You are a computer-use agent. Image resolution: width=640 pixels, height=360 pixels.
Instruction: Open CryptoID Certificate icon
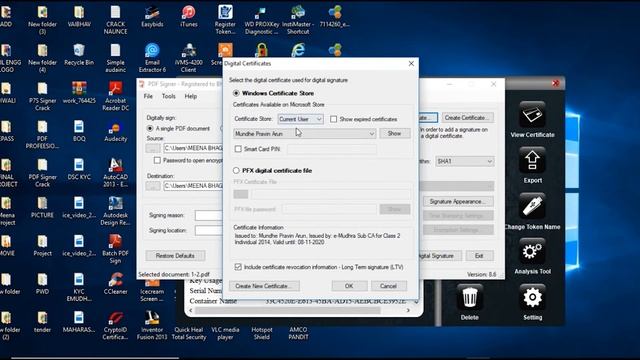116,325
